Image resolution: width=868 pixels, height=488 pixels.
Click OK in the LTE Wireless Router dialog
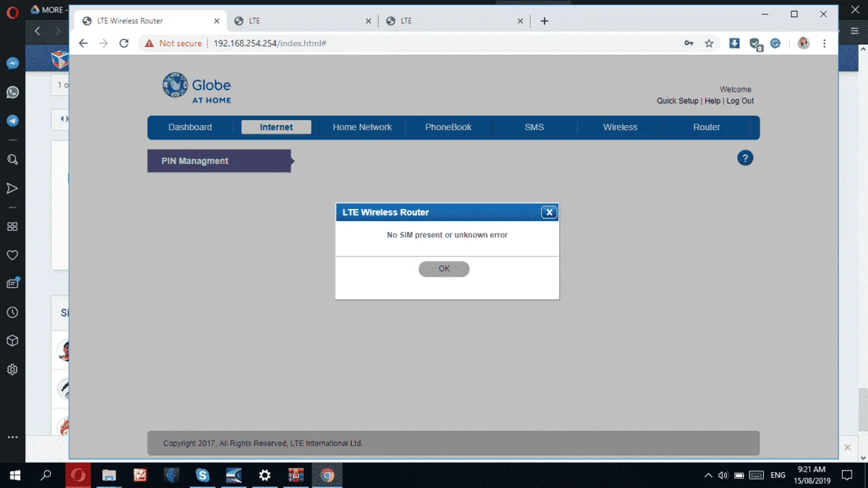[x=444, y=269]
